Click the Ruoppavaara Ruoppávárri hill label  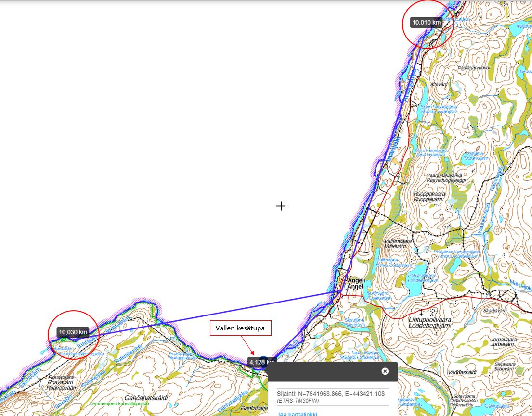(429, 196)
